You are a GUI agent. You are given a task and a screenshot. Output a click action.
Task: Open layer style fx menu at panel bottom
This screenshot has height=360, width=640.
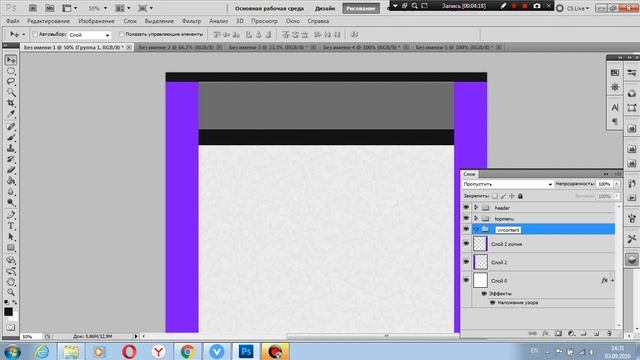(545, 333)
